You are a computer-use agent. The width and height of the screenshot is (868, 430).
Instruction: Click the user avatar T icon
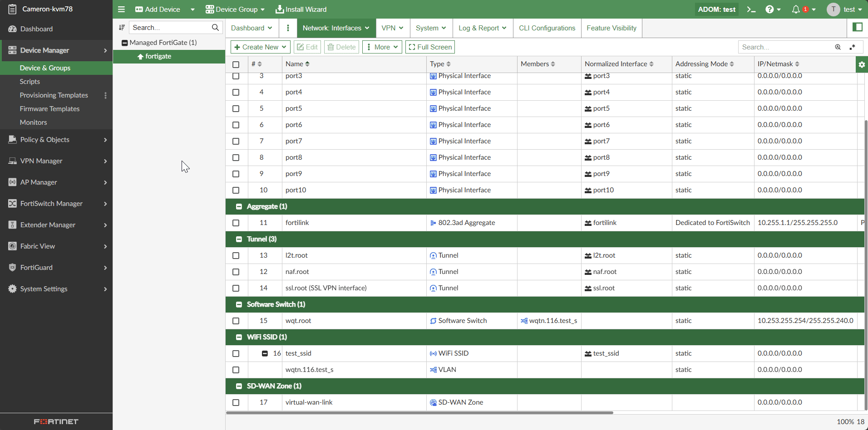pyautogui.click(x=833, y=9)
